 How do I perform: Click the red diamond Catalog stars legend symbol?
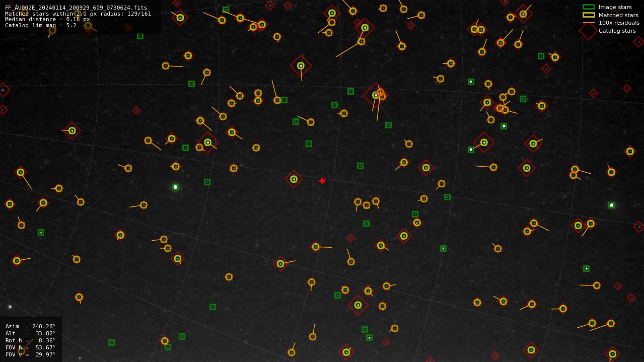589,31
